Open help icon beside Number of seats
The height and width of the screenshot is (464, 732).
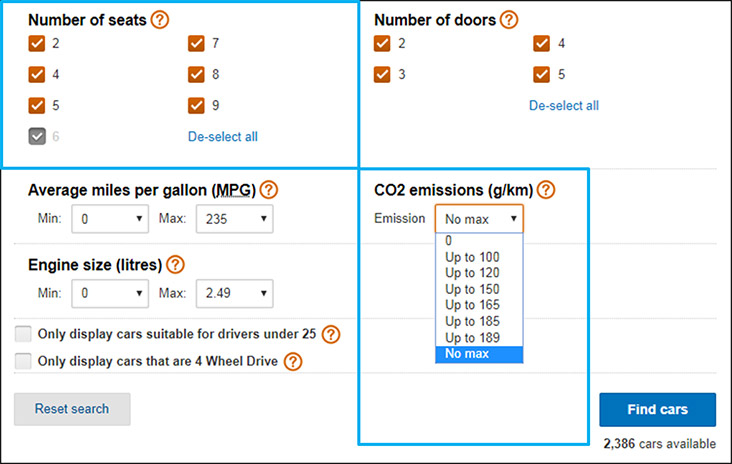pyautogui.click(x=160, y=20)
